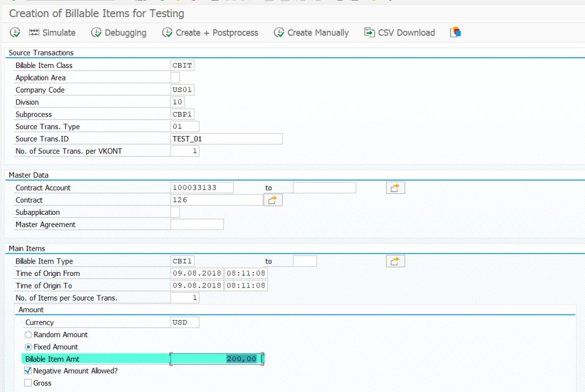The height and width of the screenshot is (392, 585).
Task: Click the colored icon at toolbar's far right
Action: pyautogui.click(x=455, y=33)
